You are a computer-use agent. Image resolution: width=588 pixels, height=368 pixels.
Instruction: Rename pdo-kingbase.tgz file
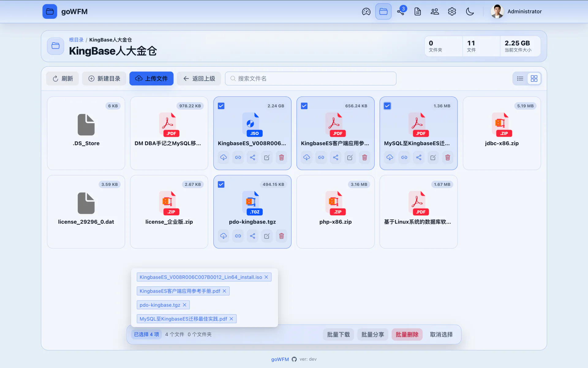point(267,236)
